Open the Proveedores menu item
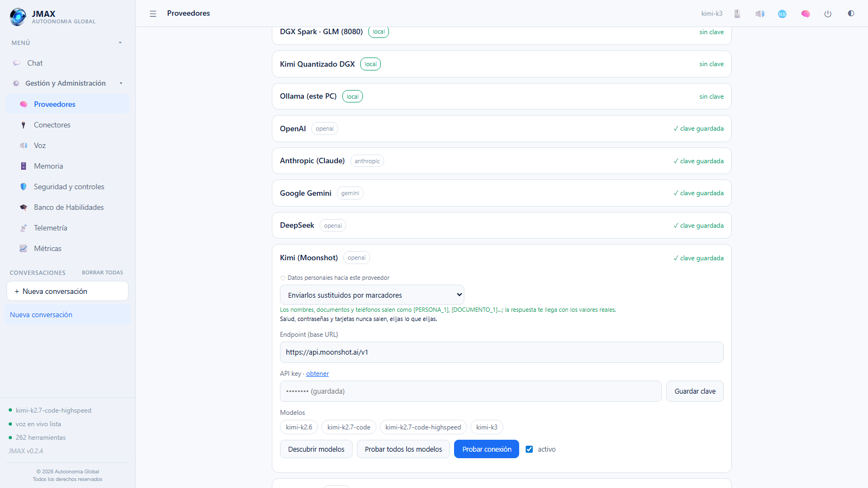Screen dimensions: 868x488 (68, 104)
